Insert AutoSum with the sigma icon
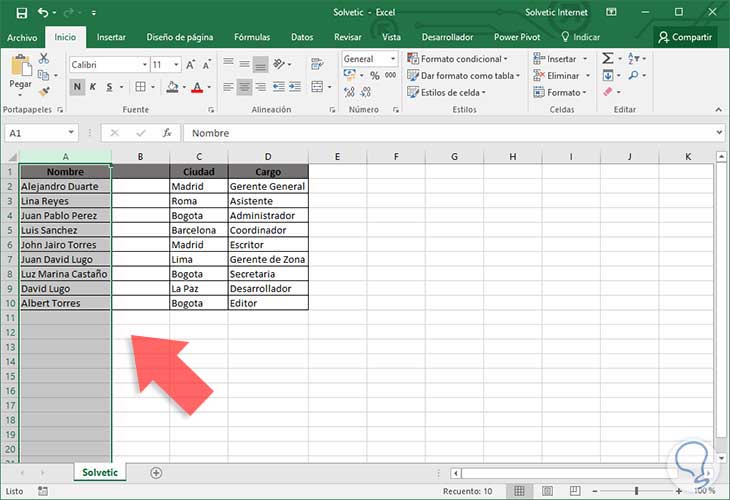The height and width of the screenshot is (500, 730). 608,58
